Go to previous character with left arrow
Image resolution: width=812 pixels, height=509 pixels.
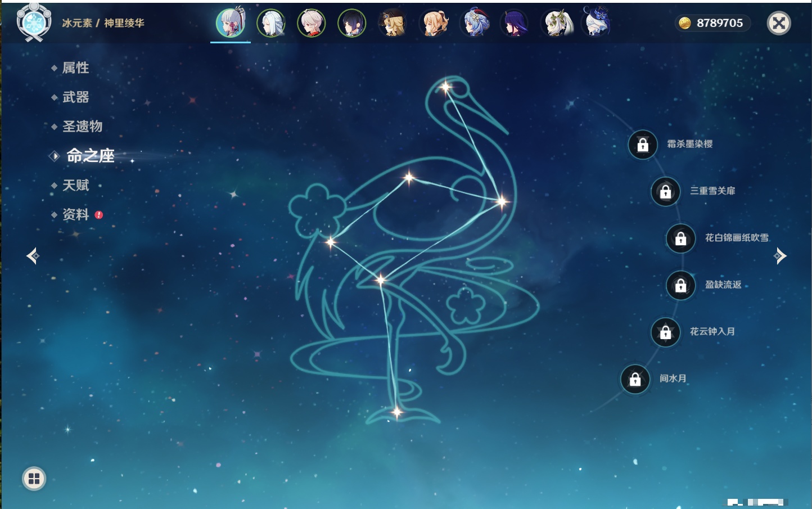(33, 256)
